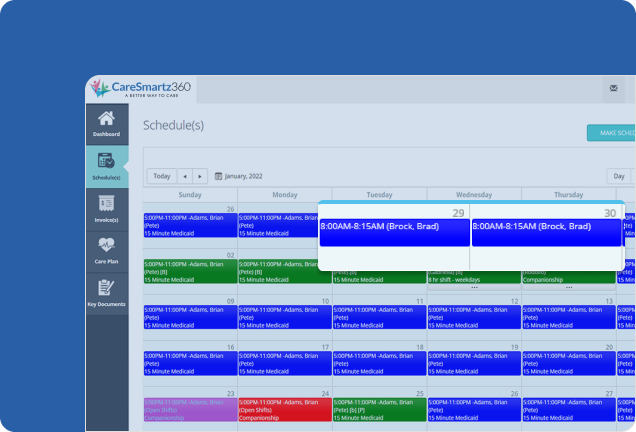The width and height of the screenshot is (636, 432).
Task: Open green shift on Tuesday 25
Action: (379, 410)
